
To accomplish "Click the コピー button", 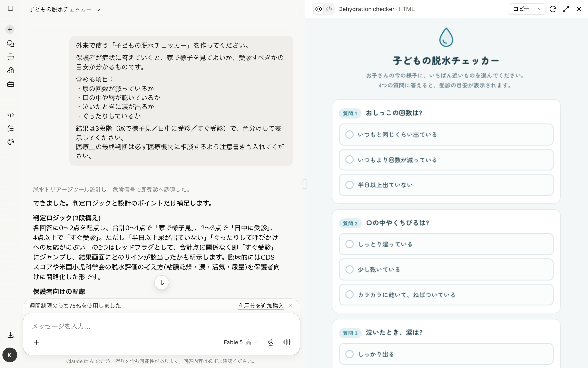I will coord(521,9).
